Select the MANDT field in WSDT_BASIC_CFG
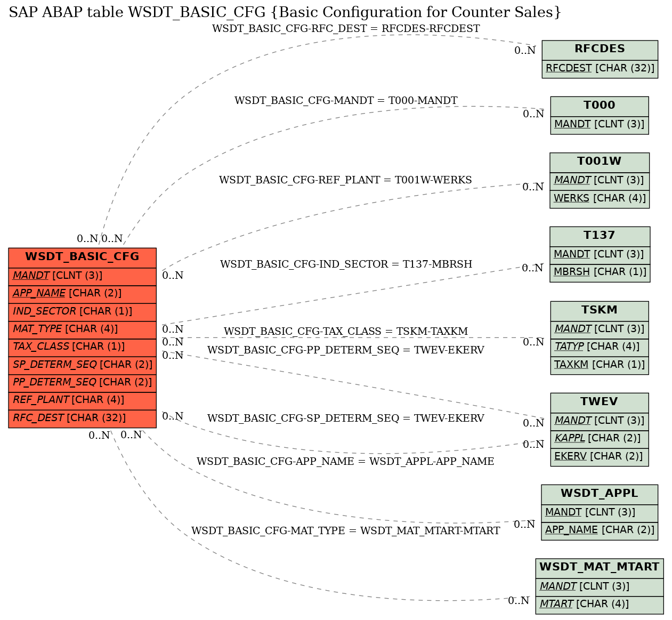 pyautogui.click(x=83, y=276)
